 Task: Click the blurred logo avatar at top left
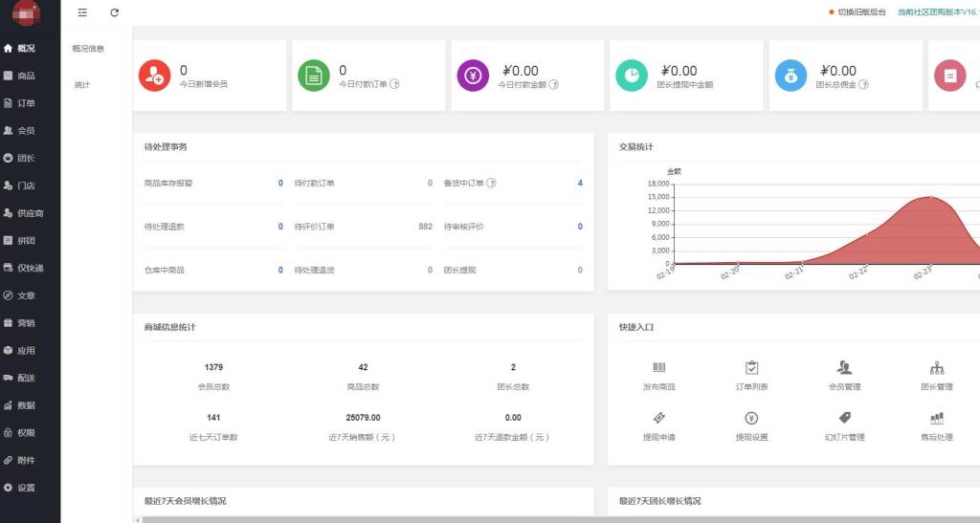tap(26, 13)
